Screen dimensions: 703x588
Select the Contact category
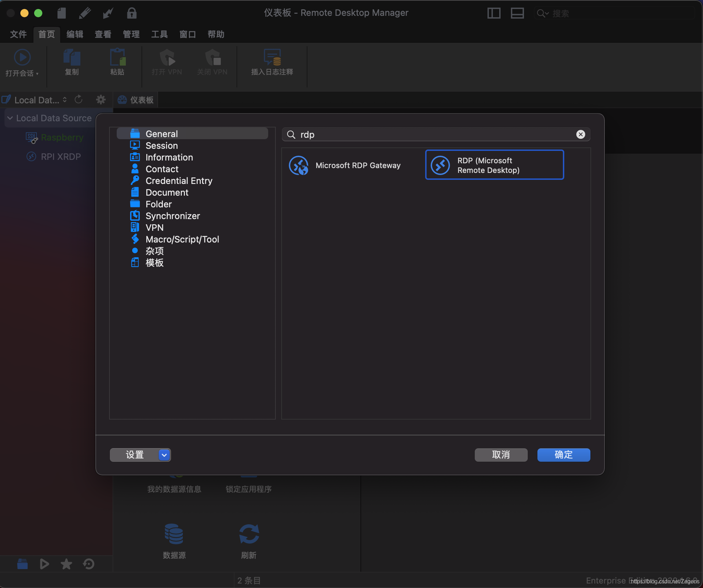(x=192, y=169)
